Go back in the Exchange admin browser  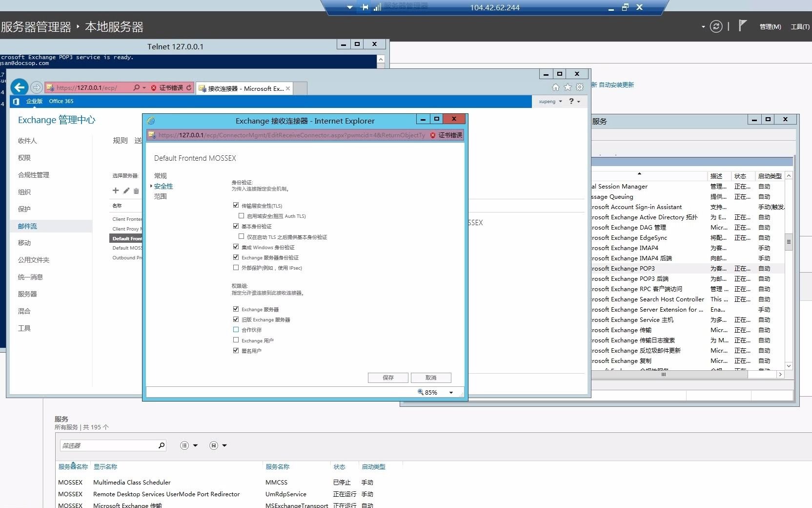(x=20, y=87)
